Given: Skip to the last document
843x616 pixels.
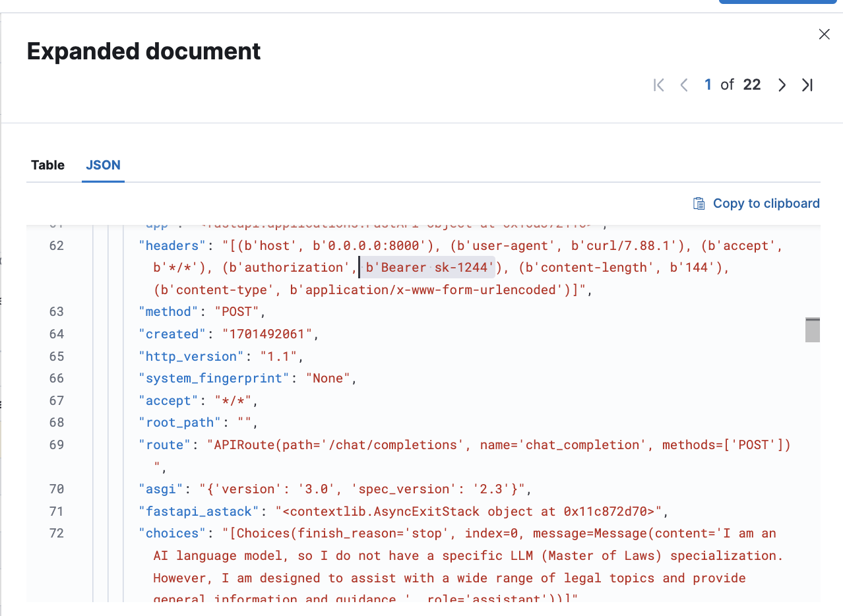Looking at the screenshot, I should (x=807, y=85).
